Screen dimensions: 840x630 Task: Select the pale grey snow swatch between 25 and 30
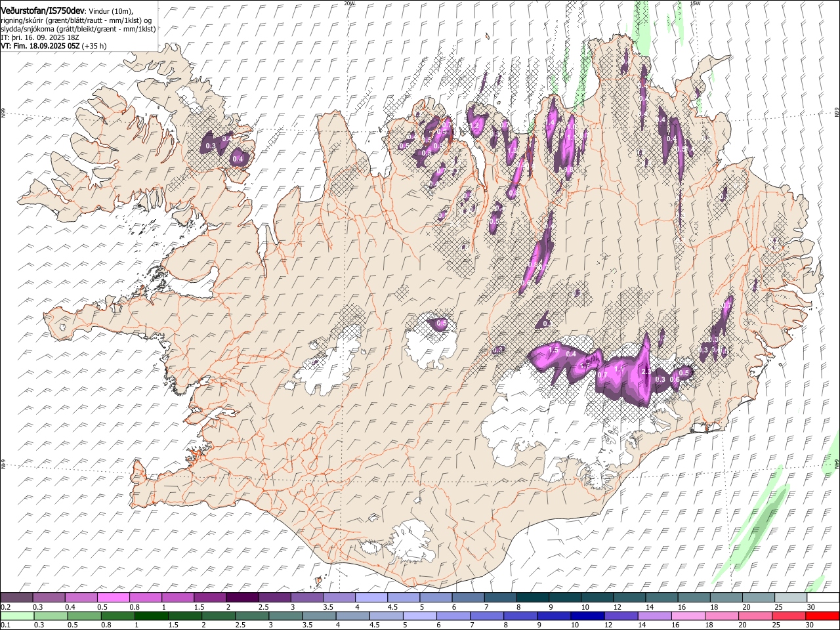(791, 598)
